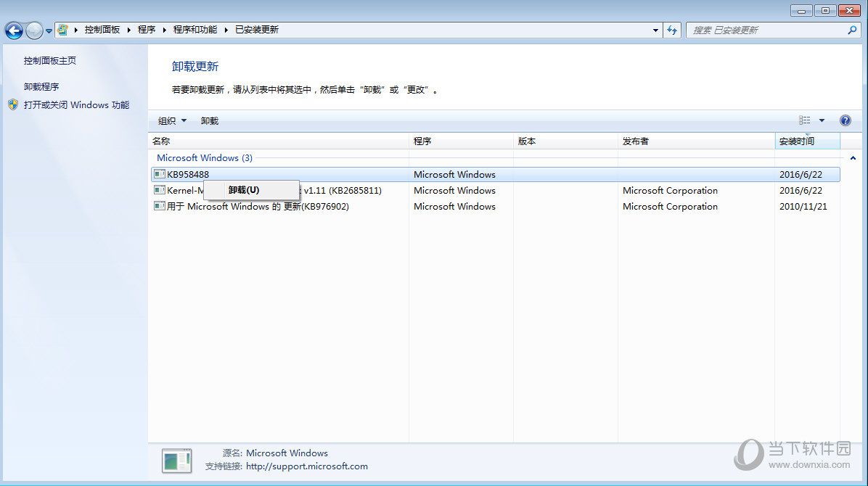Open the 控制面板主页 link

pos(49,61)
